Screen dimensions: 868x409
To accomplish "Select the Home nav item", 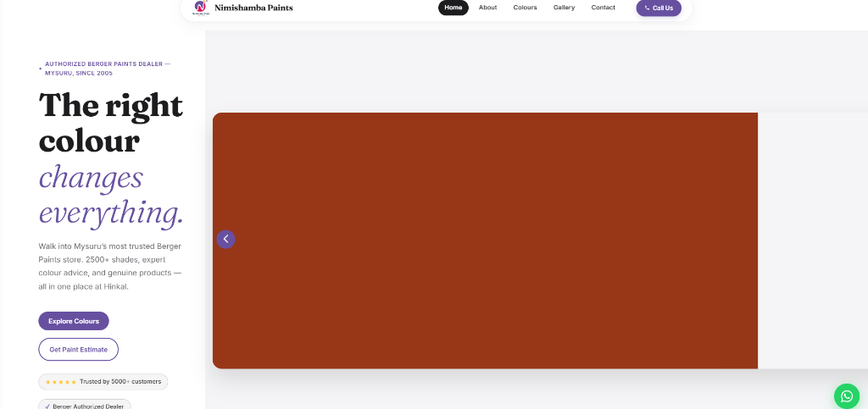I will [453, 8].
